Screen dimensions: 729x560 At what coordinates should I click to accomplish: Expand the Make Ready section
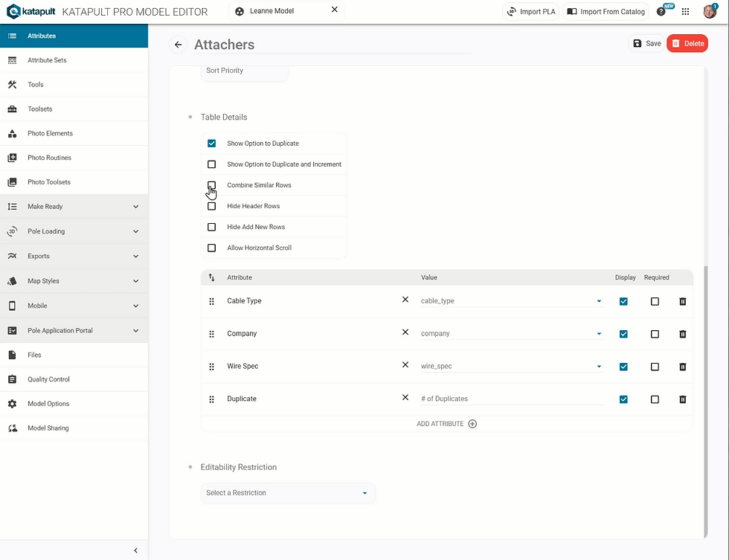[74, 206]
